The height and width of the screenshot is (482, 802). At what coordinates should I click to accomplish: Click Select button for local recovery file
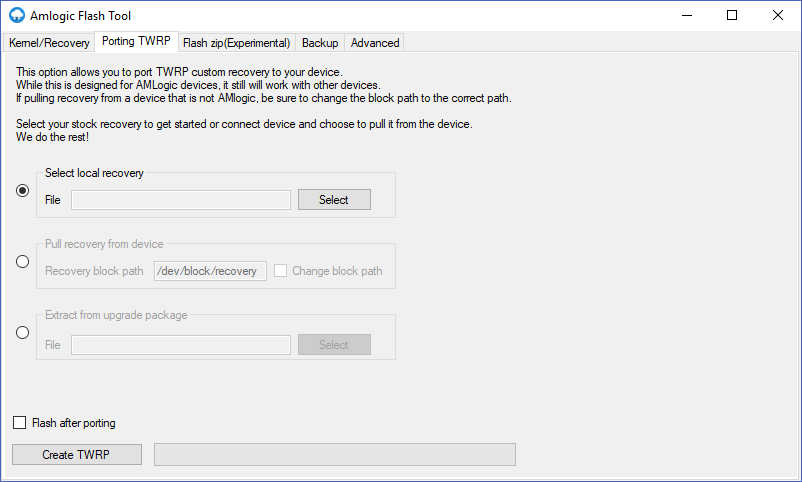[x=335, y=200]
